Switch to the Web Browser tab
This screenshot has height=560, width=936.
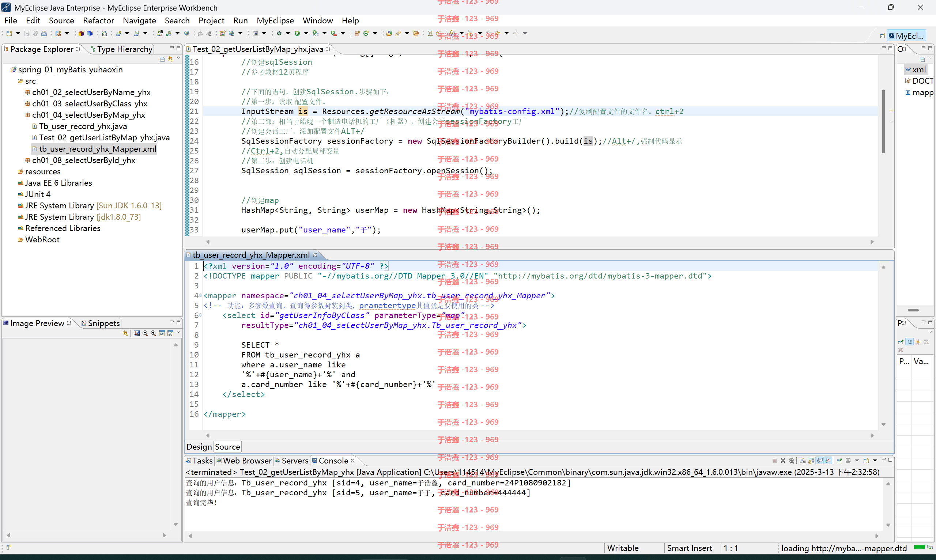(244, 461)
